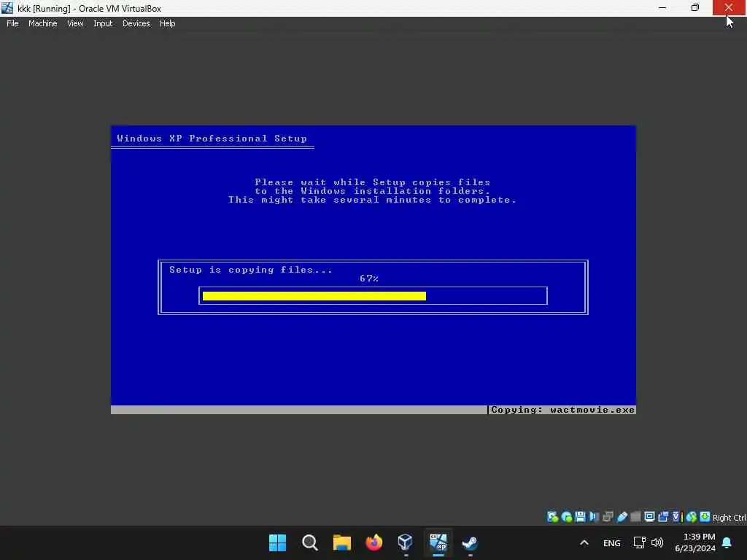The height and width of the screenshot is (560, 747).
Task: Click the optical disk status icon
Action: click(x=566, y=517)
